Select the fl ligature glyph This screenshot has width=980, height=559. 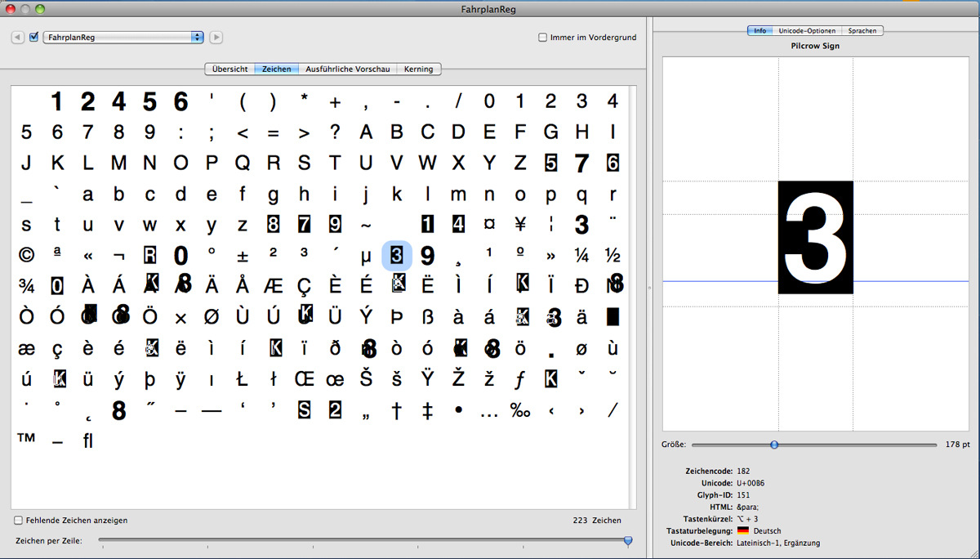[x=88, y=440]
